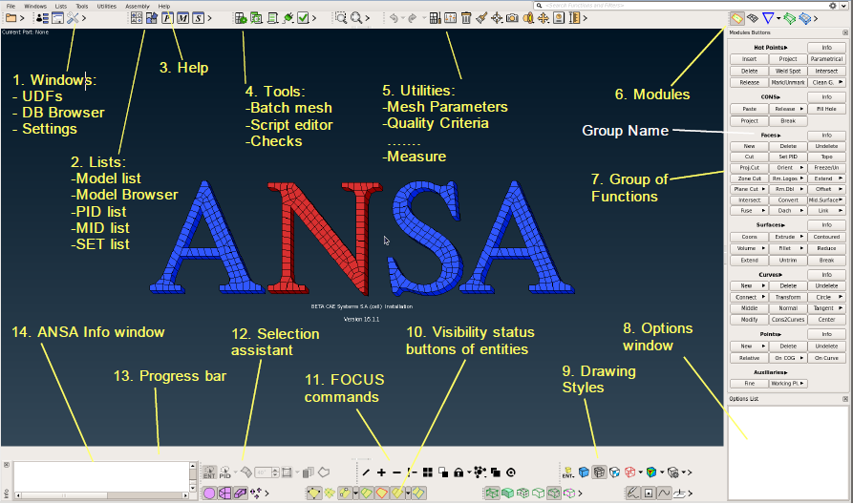Toggle the green face visibility button
The width and height of the screenshot is (853, 504).
point(366,493)
